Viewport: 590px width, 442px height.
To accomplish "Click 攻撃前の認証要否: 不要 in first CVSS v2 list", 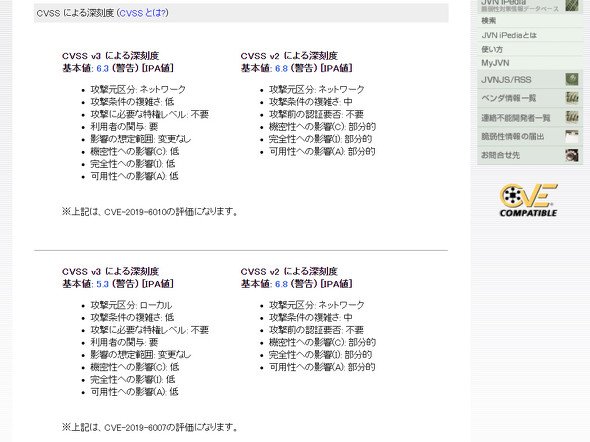I will pyautogui.click(x=316, y=114).
